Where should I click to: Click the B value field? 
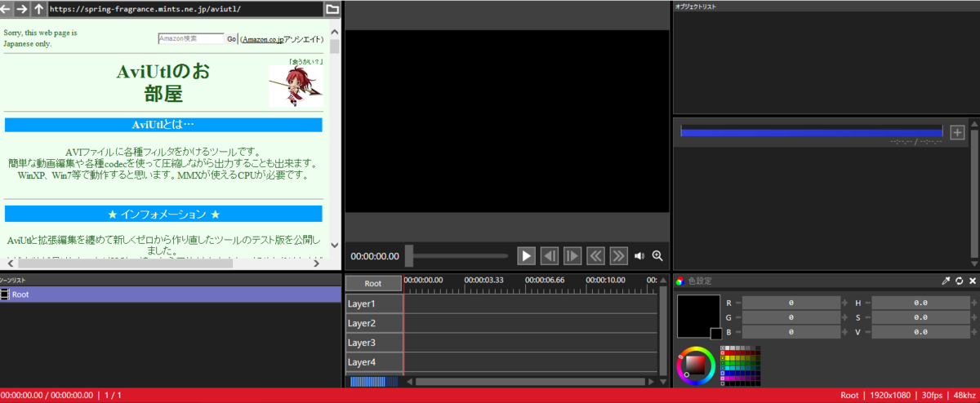[791, 332]
